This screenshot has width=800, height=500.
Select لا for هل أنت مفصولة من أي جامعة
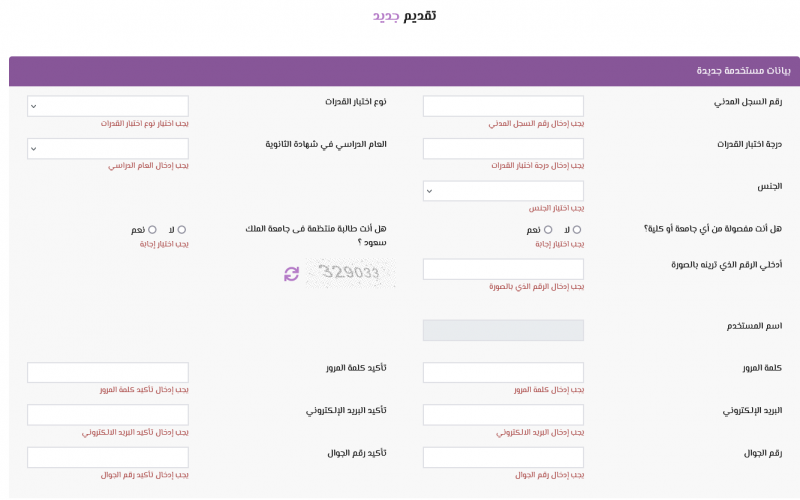(577, 230)
